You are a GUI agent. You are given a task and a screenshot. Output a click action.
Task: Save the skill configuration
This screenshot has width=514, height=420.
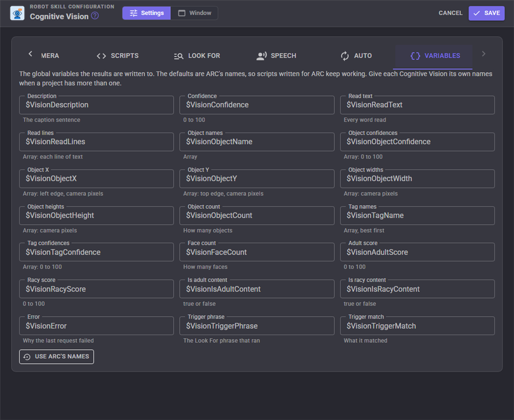[x=486, y=13]
